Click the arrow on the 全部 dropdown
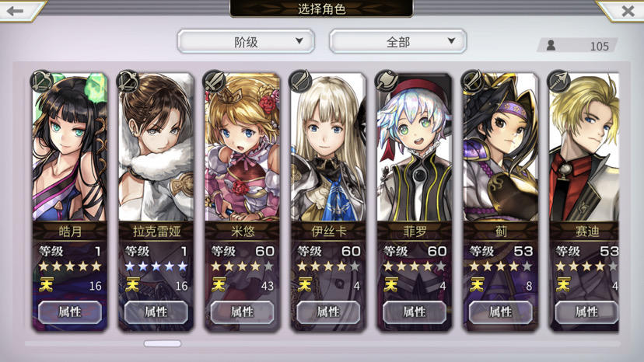Viewport: 644px width, 362px height. coord(451,40)
